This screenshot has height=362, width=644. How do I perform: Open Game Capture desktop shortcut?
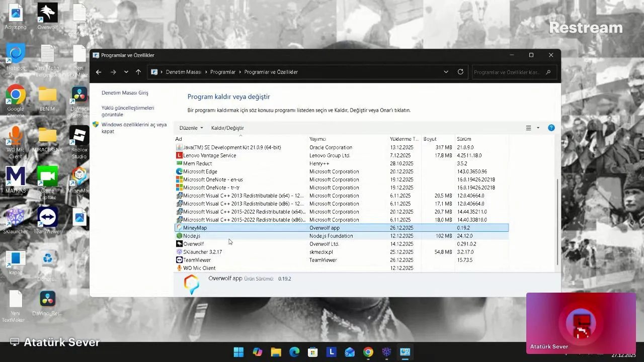(47, 183)
